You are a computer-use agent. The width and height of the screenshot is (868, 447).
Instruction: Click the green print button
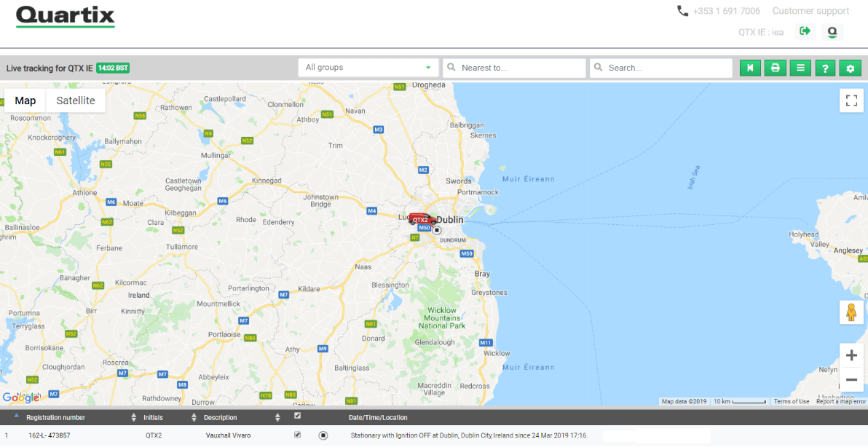775,68
